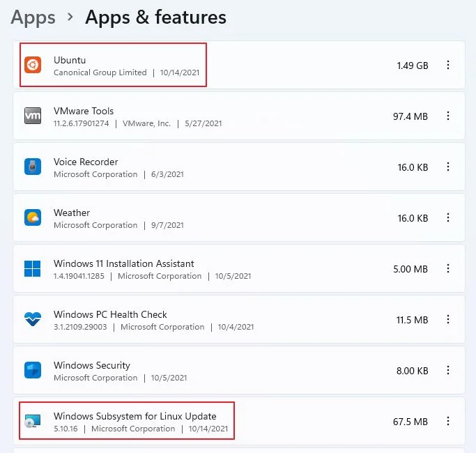Click the Voice Recorder app icon
The width and height of the screenshot is (476, 453).
[33, 167]
